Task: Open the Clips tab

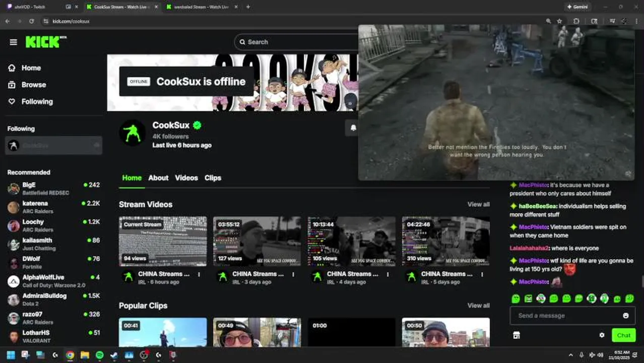Action: [213, 177]
